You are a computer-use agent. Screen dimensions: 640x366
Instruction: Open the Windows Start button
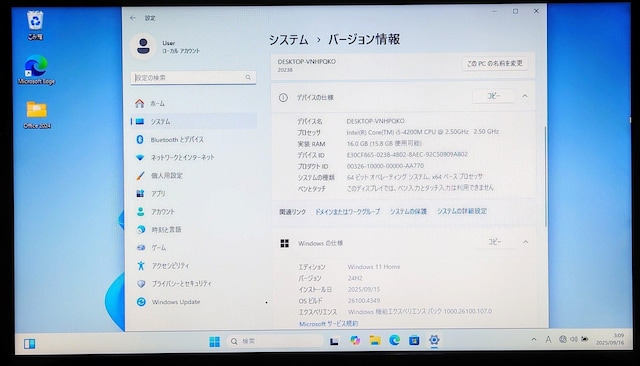point(214,342)
